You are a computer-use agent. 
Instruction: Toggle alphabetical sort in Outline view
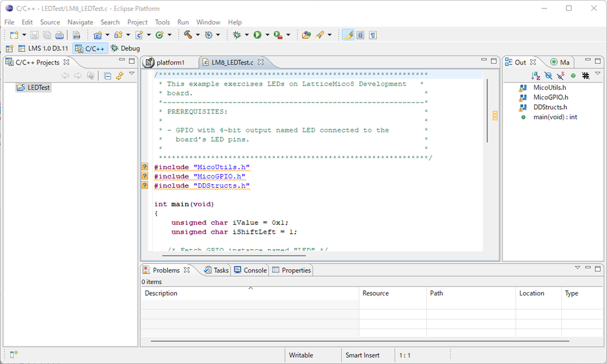pyautogui.click(x=535, y=76)
